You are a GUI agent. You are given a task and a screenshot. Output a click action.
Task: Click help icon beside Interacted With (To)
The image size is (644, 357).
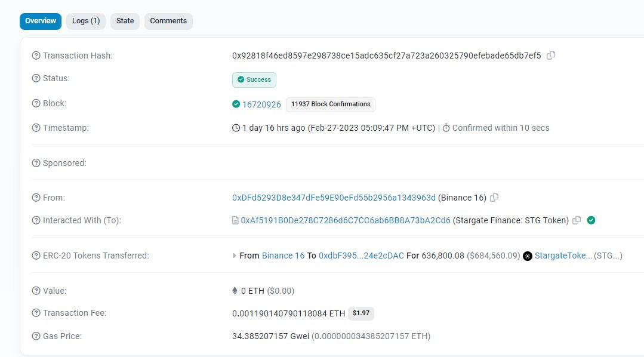pyautogui.click(x=36, y=220)
